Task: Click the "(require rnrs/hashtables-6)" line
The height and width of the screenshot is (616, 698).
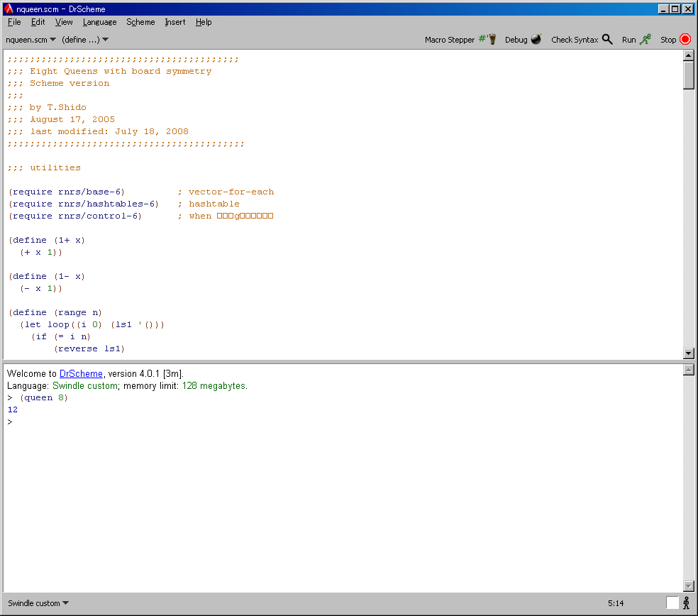Action: coord(84,204)
